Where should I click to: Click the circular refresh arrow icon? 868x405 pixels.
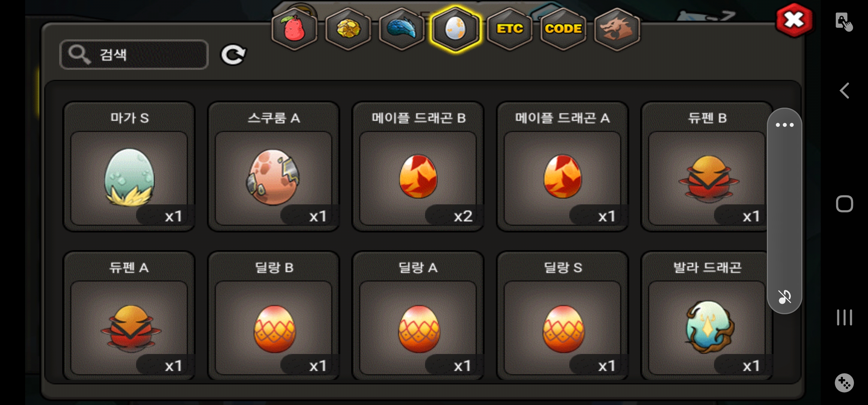(x=233, y=55)
